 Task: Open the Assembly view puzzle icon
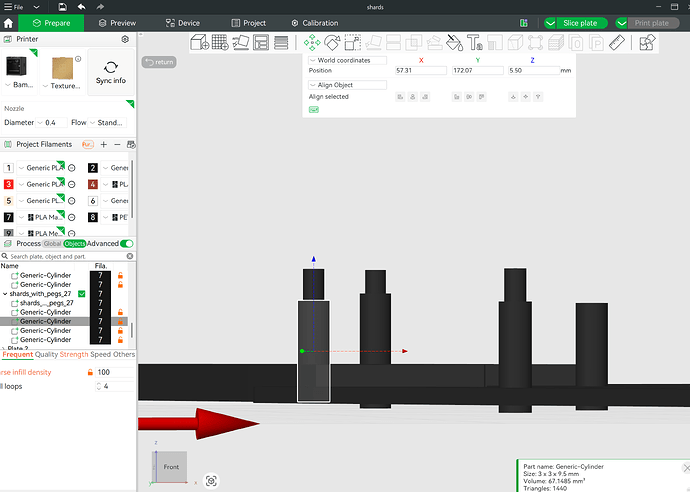(x=647, y=43)
